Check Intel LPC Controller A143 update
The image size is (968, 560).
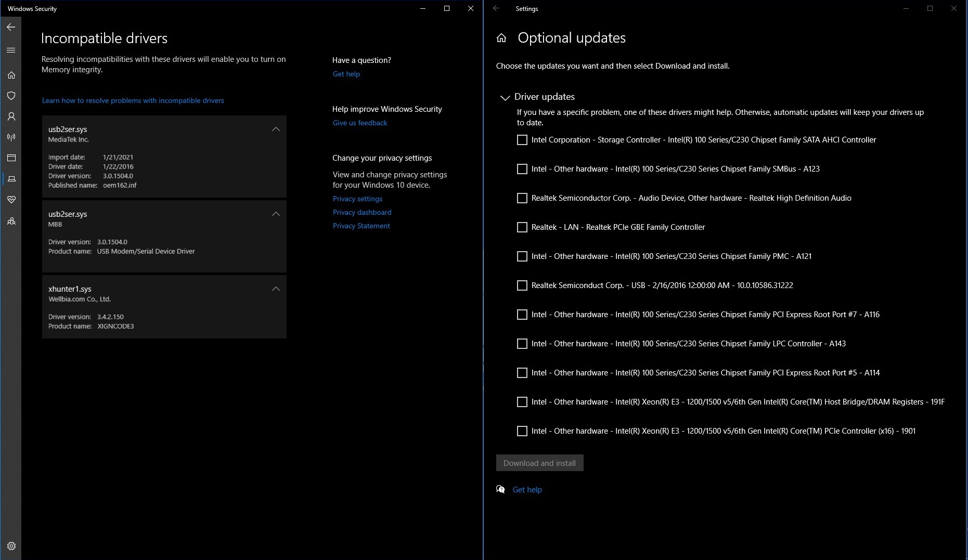tap(522, 344)
